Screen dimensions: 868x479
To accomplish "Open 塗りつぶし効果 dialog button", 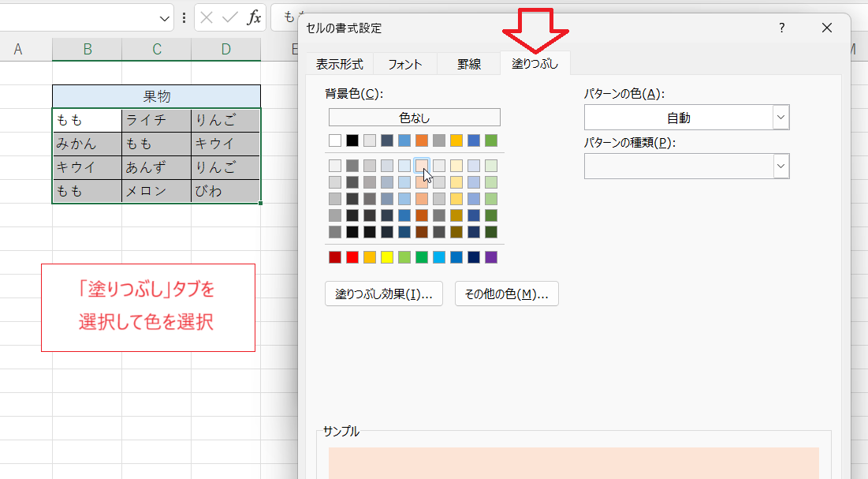I will pyautogui.click(x=383, y=294).
